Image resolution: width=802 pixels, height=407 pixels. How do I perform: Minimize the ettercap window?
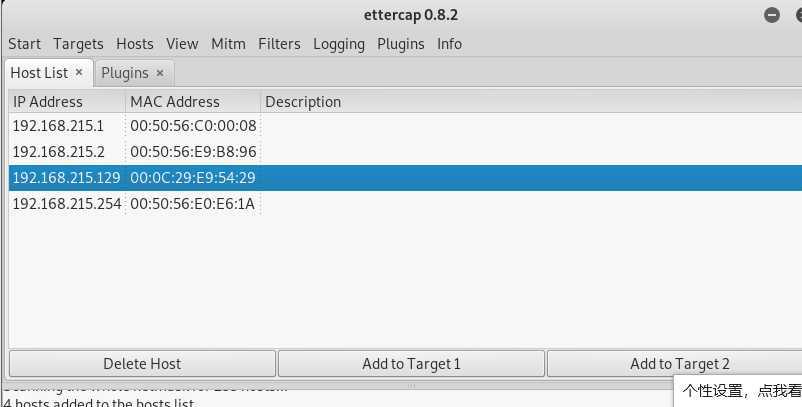click(x=772, y=15)
